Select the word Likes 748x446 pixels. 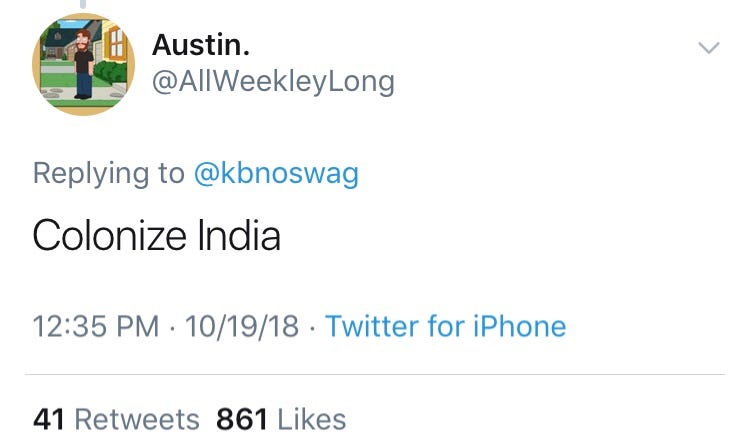[312, 419]
